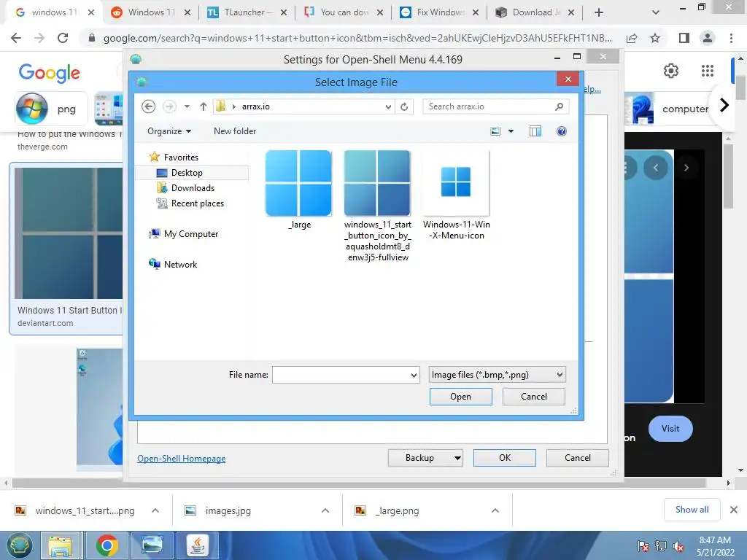747x560 pixels.
Task: Open recent locations dropdown arrow
Action: tap(187, 106)
